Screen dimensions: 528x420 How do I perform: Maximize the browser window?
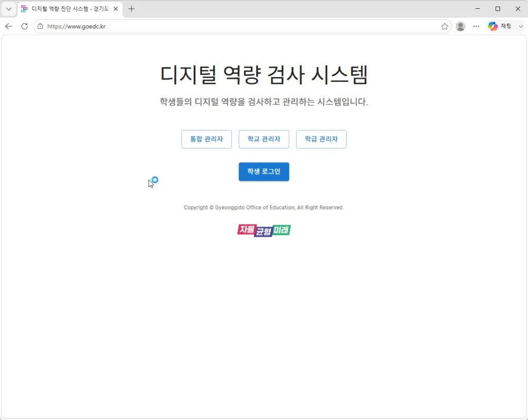[498, 9]
